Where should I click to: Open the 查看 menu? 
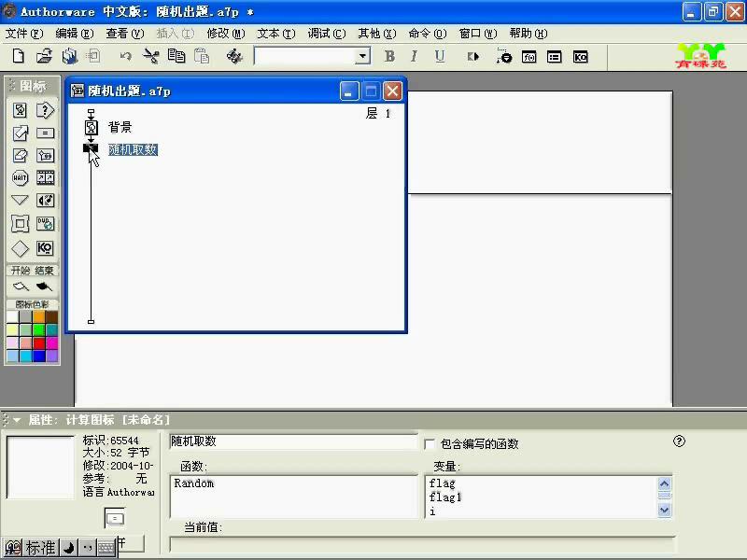tap(125, 34)
